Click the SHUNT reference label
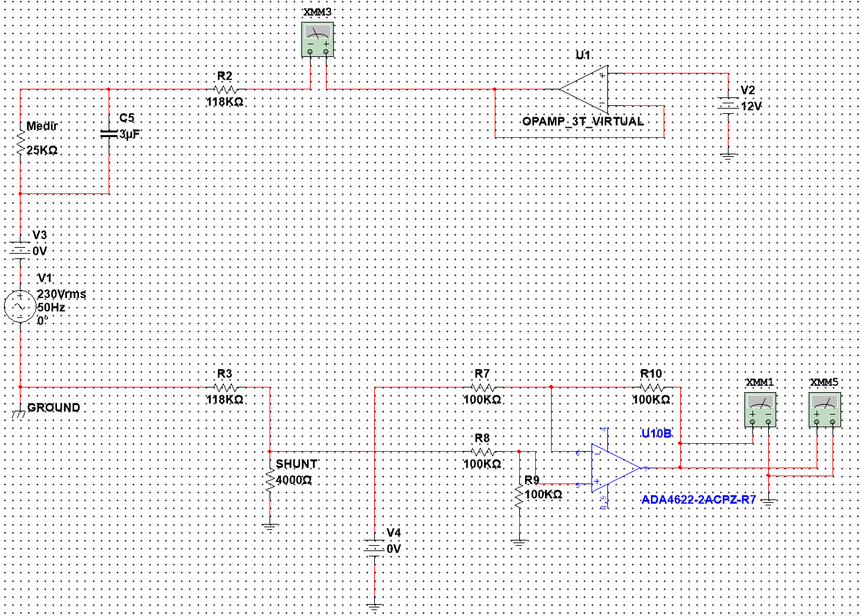This screenshot has height=616, width=861. tap(297, 464)
